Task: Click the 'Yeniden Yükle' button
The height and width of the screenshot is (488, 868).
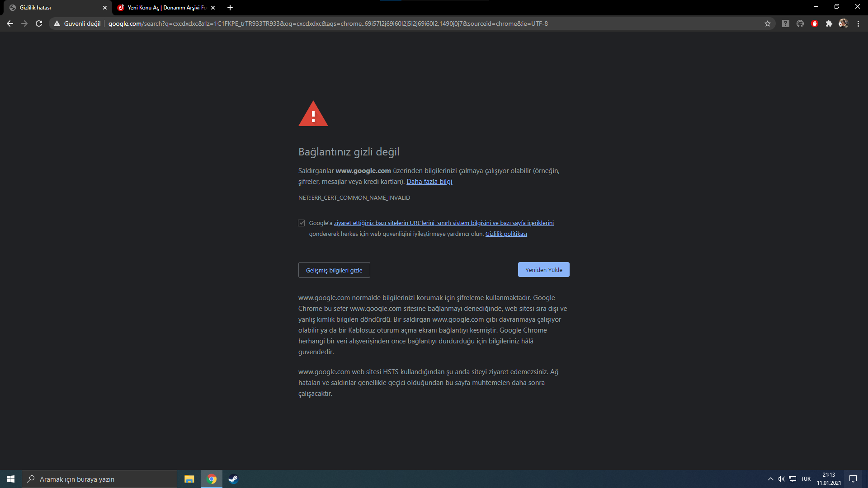Action: point(543,270)
